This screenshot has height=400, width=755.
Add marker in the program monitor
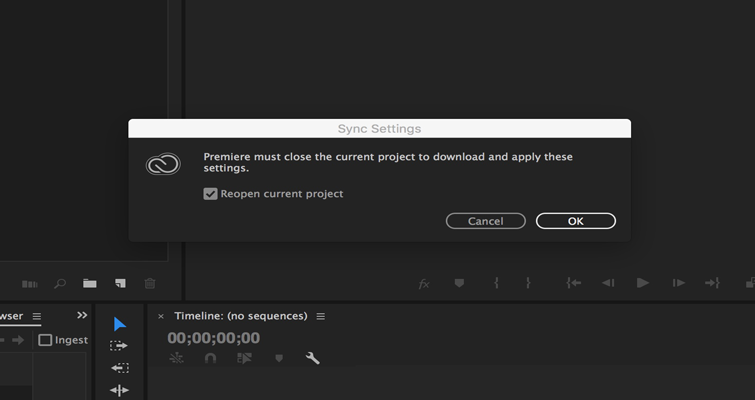(x=459, y=283)
